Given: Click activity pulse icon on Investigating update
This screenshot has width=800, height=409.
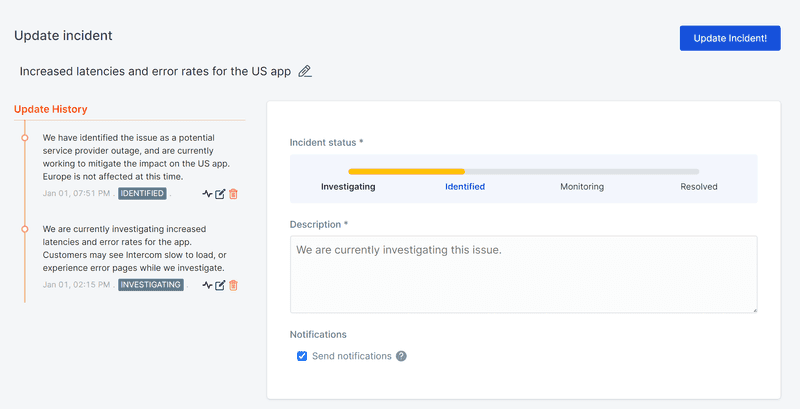Looking at the screenshot, I should coord(207,285).
